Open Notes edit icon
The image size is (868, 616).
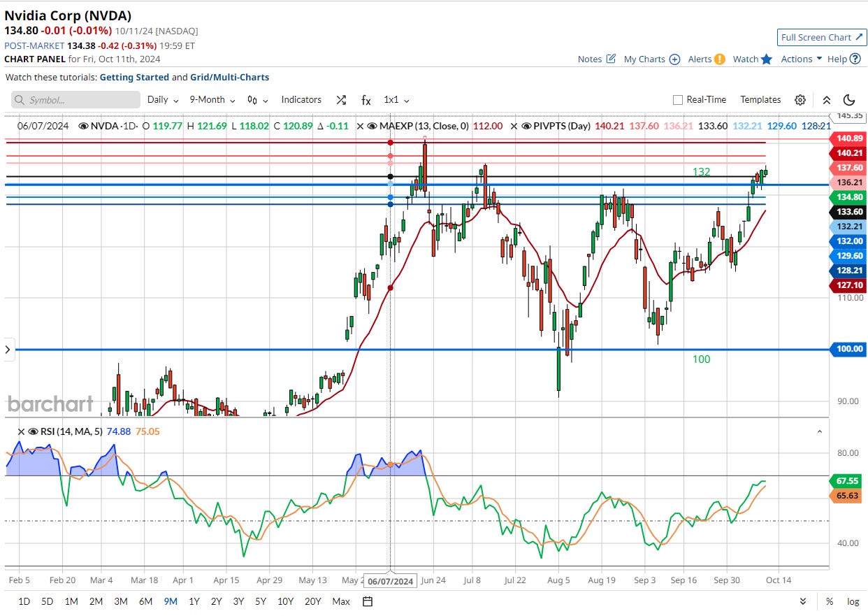point(611,59)
